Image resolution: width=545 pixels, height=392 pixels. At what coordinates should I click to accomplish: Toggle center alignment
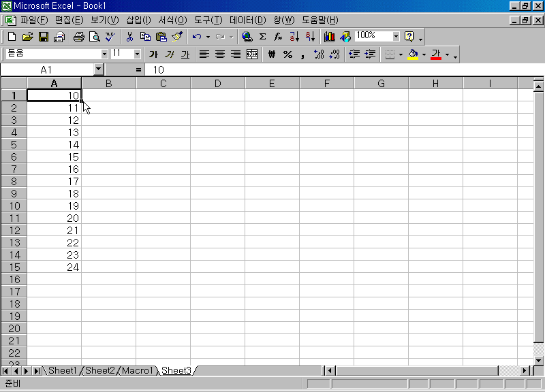click(x=220, y=54)
